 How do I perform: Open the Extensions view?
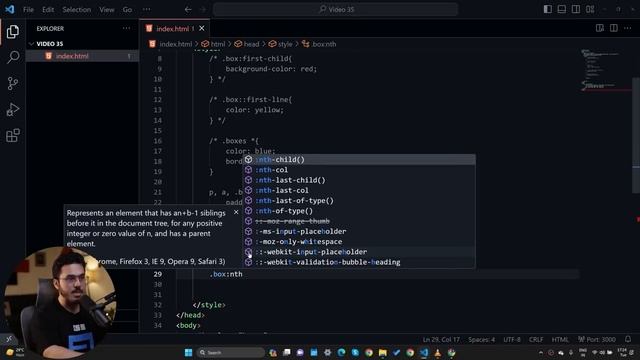tap(13, 136)
